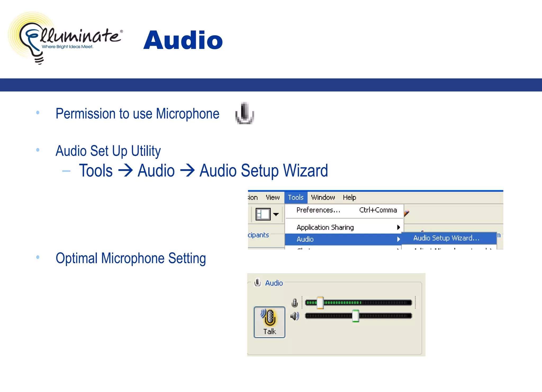The image size is (542, 392).
Task: Expand the Audio submenu arrow
Action: 398,239
